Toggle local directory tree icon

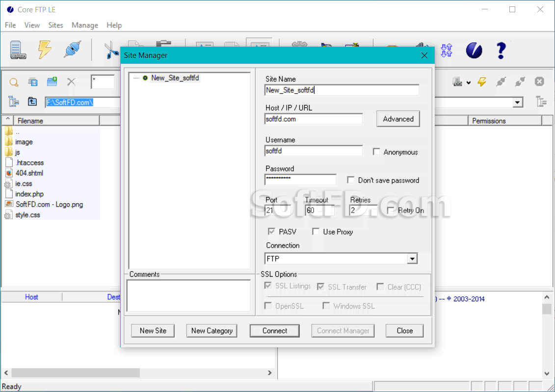click(14, 102)
